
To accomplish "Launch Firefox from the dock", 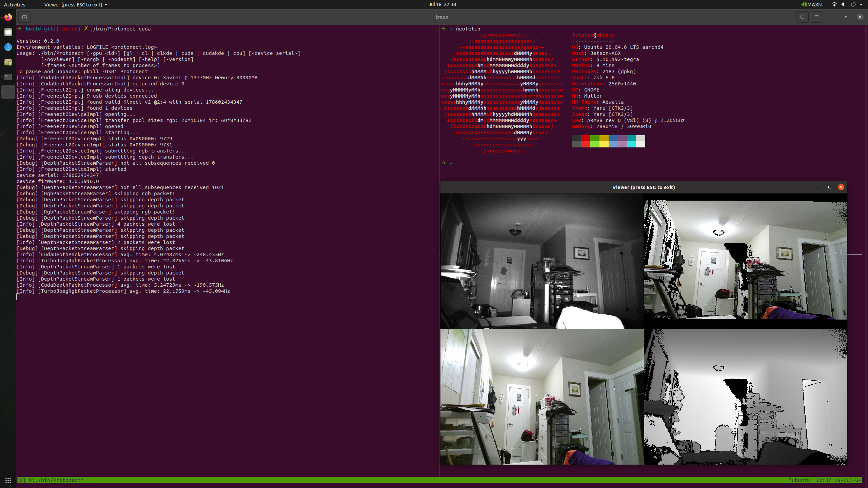I will [8, 17].
